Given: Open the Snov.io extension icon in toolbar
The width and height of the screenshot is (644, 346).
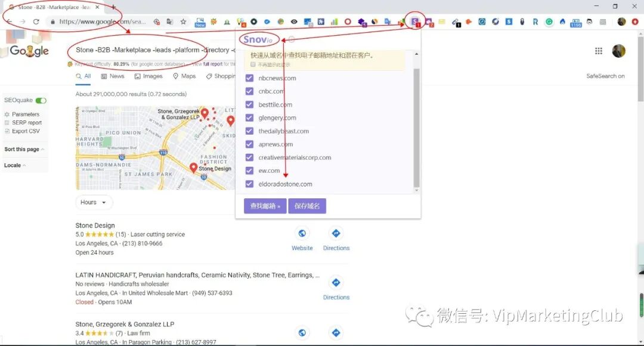Looking at the screenshot, I should point(415,21).
